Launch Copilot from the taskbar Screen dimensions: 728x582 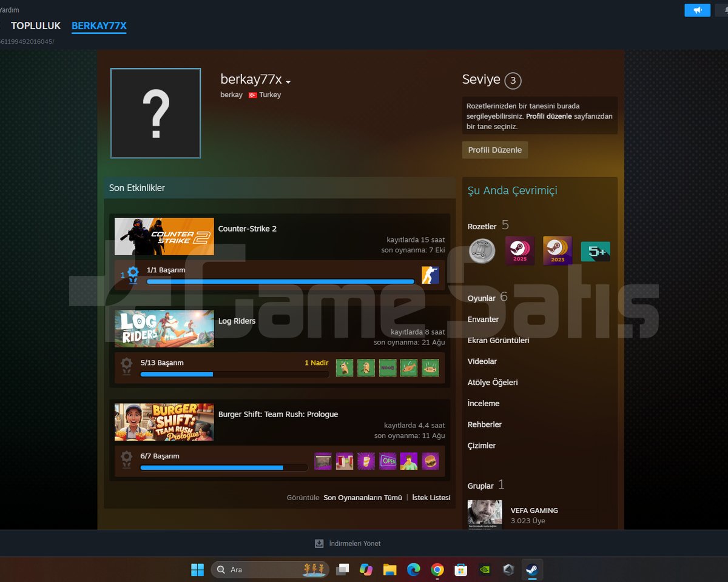[366, 569]
